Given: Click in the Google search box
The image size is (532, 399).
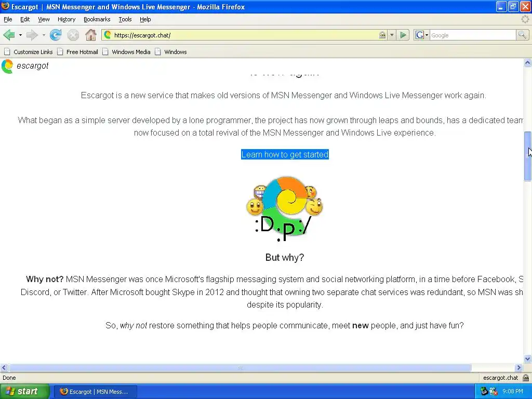Looking at the screenshot, I should [473, 35].
